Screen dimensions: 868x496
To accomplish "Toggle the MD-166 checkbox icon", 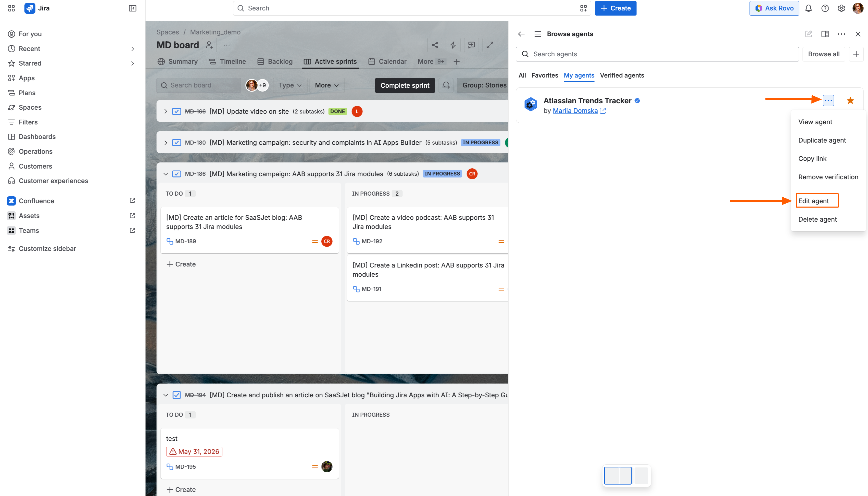I will (177, 111).
